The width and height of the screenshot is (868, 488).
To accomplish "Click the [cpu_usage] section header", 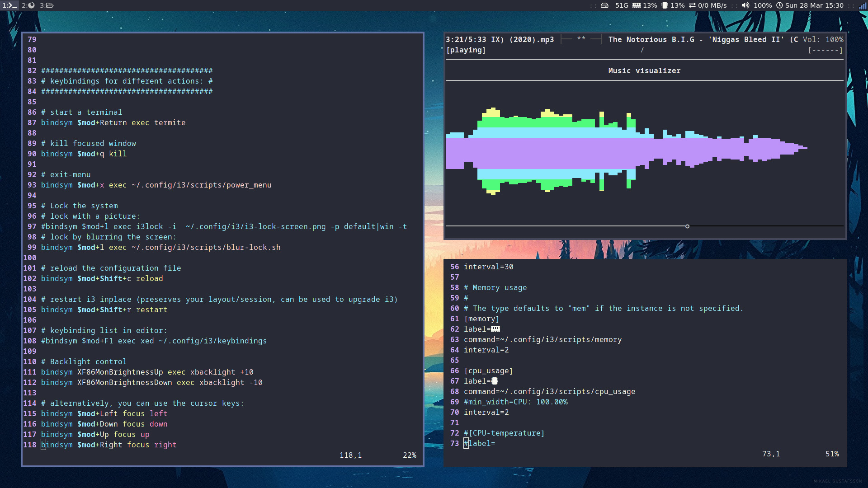I will point(488,371).
